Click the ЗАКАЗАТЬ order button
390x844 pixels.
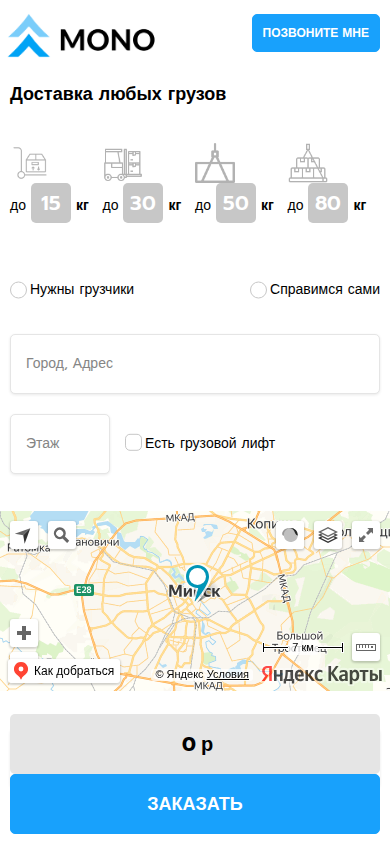pos(195,804)
